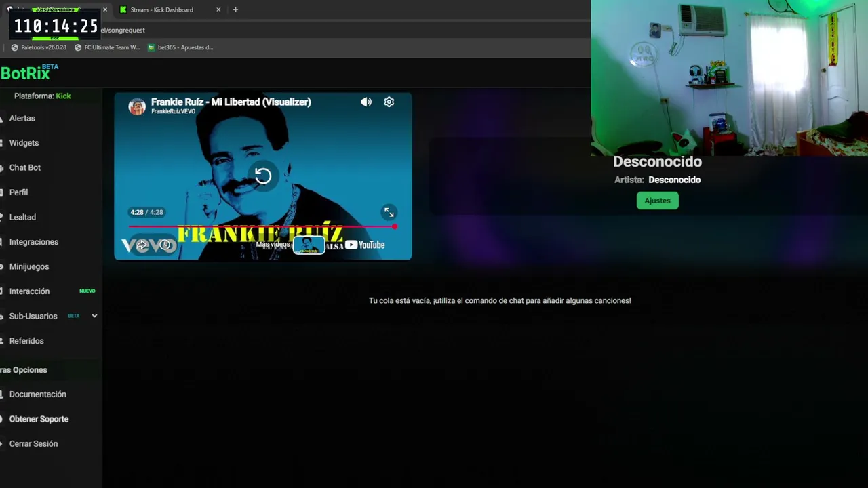Open the video on YouTube
The image size is (868, 488).
tap(365, 245)
